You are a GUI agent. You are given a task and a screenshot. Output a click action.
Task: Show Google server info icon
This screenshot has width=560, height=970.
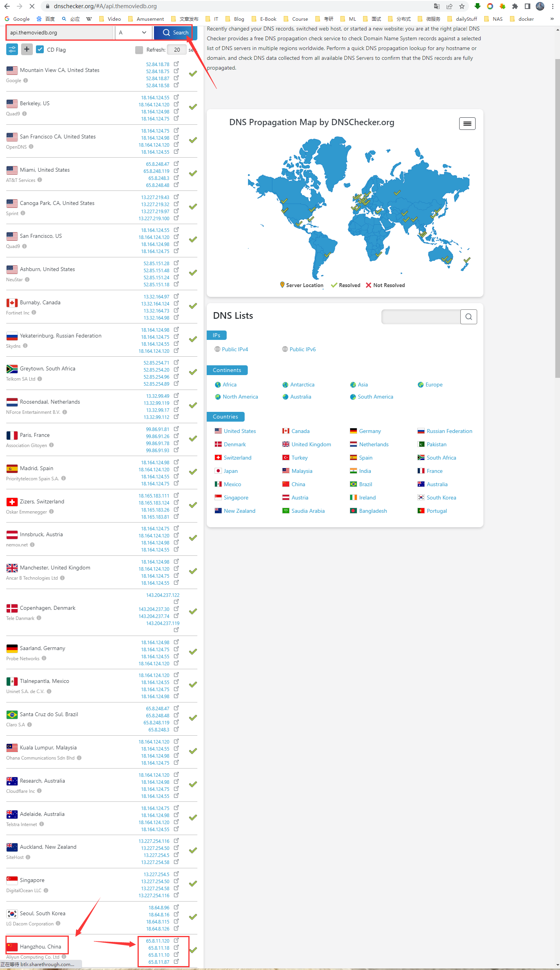25,81
